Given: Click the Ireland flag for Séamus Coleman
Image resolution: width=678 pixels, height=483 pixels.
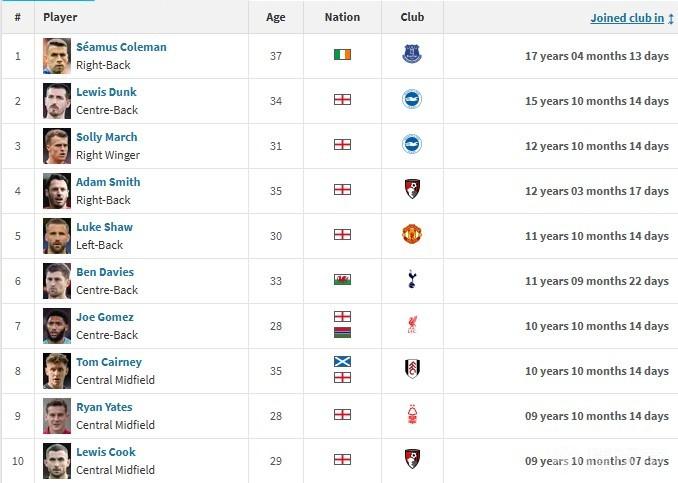Looking at the screenshot, I should pos(342,54).
